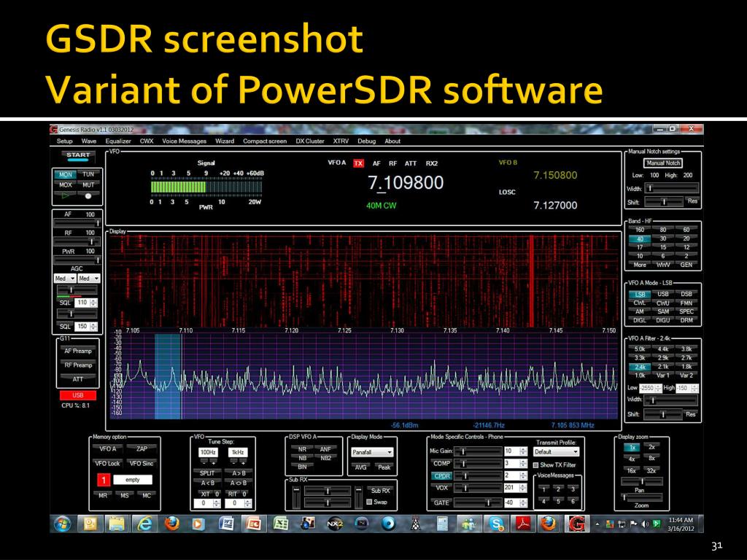Screen dimensions: 747x560
Task: Open the NX2 taskbar icon
Action: coord(335,524)
